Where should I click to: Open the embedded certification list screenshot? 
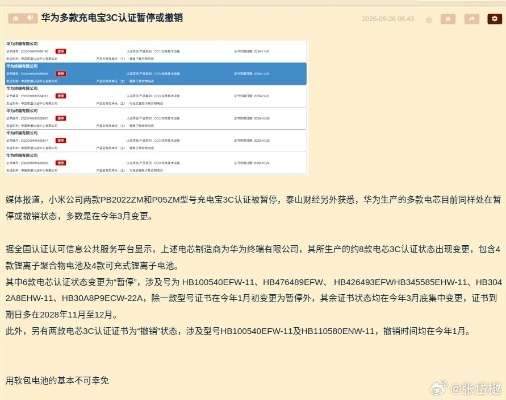(156, 107)
